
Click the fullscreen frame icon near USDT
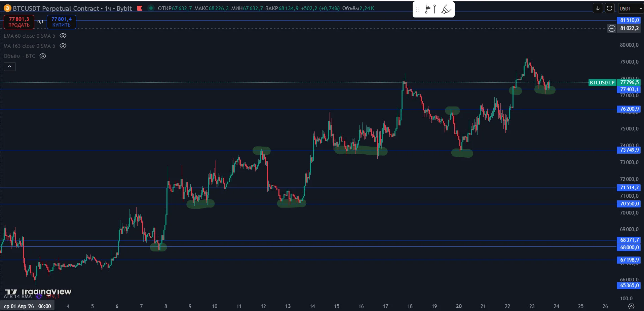(x=609, y=8)
